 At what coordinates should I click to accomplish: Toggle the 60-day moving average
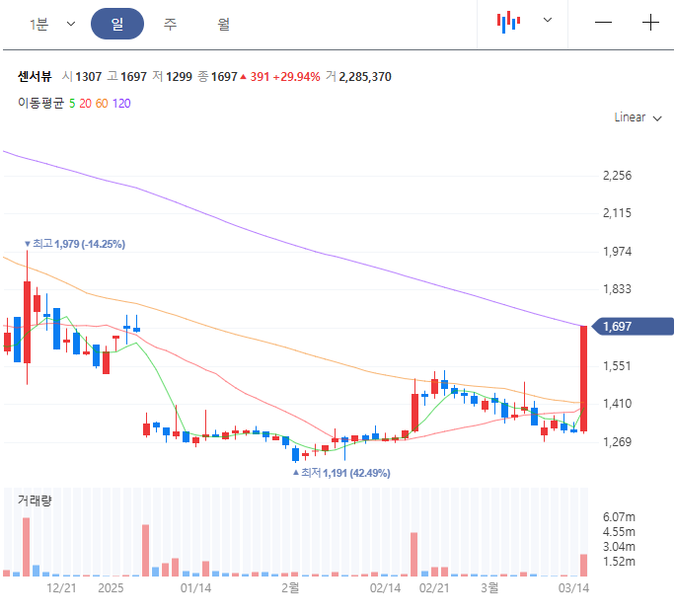102,104
